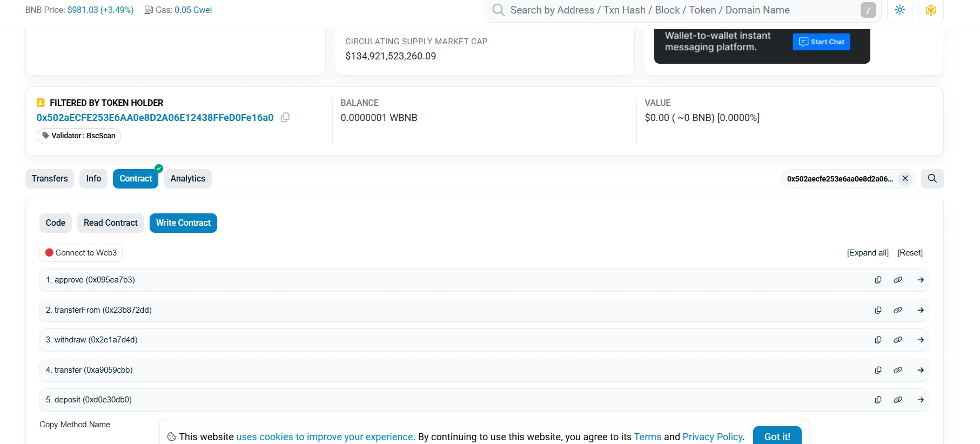Clear the address filter with the X
Image resolution: width=980 pixels, height=444 pixels.
click(905, 179)
